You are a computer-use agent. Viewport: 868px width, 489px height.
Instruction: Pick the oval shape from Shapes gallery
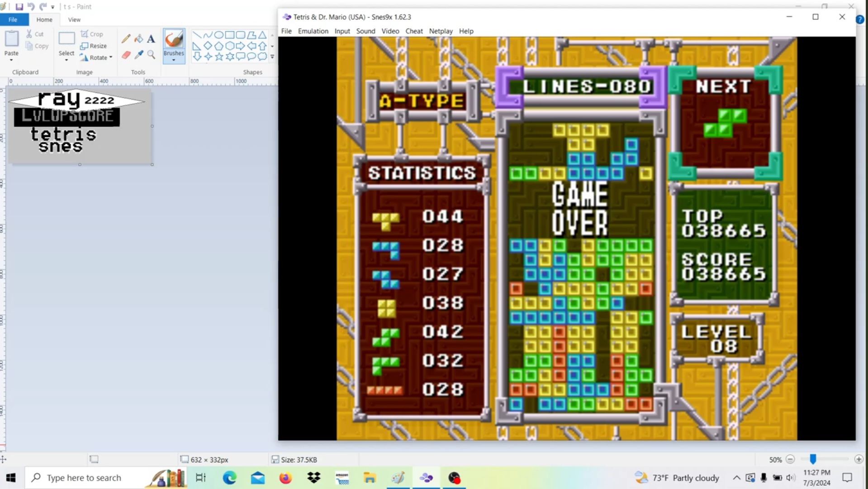tap(218, 35)
